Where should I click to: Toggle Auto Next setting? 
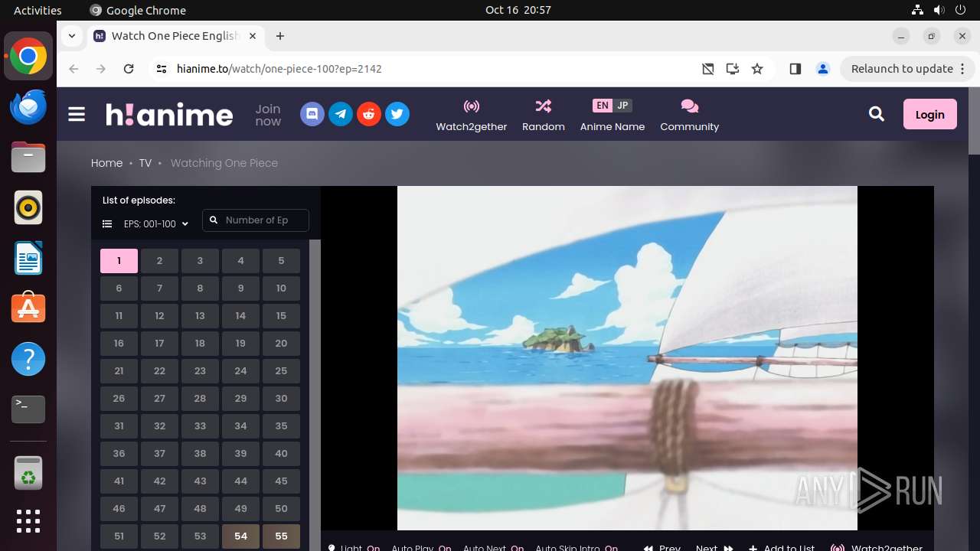point(494,547)
